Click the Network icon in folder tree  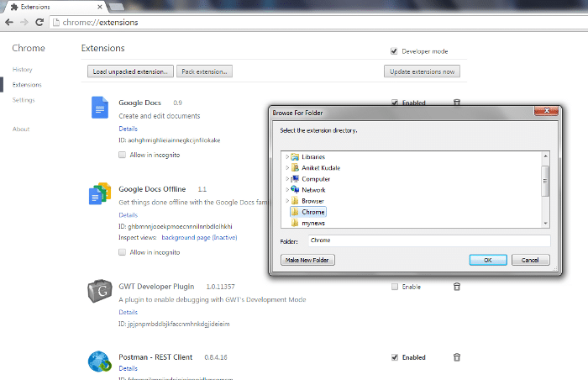pyautogui.click(x=295, y=190)
